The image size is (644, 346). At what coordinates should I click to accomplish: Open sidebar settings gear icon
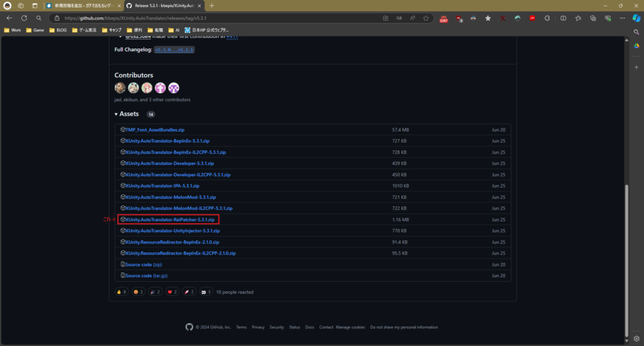[636, 338]
